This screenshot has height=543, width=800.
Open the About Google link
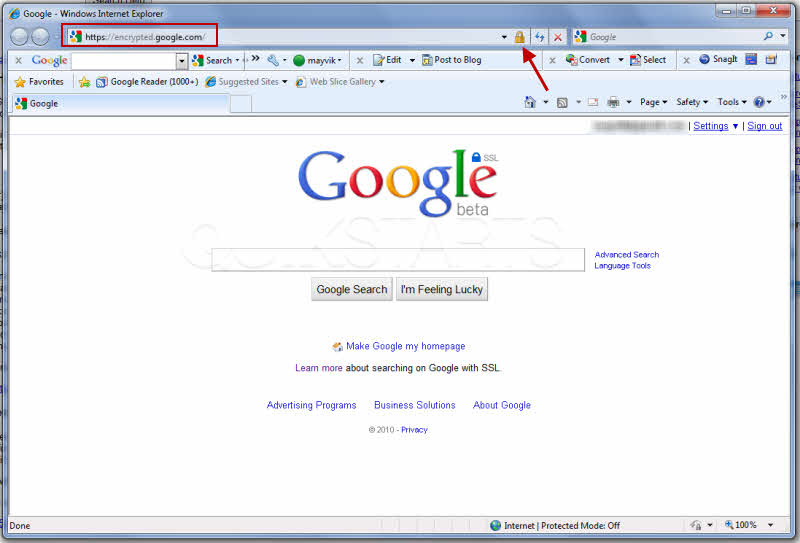point(502,405)
